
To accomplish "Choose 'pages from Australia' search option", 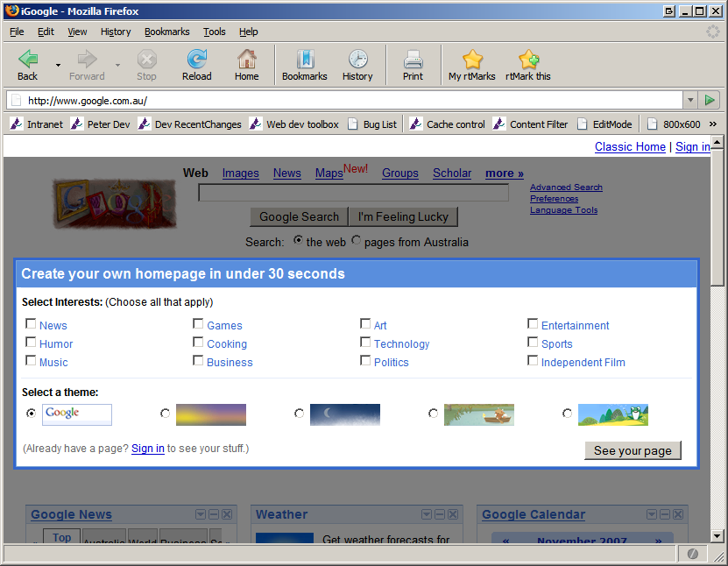I will coord(356,240).
